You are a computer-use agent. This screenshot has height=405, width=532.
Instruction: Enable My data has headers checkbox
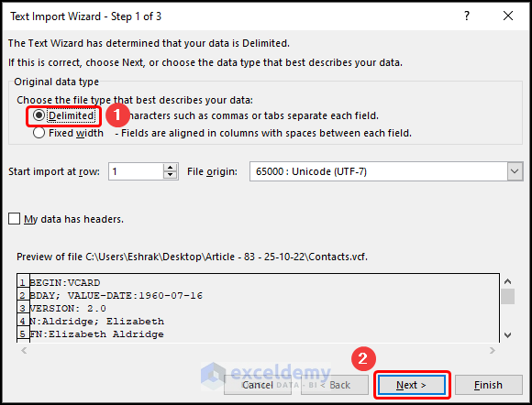pos(15,219)
